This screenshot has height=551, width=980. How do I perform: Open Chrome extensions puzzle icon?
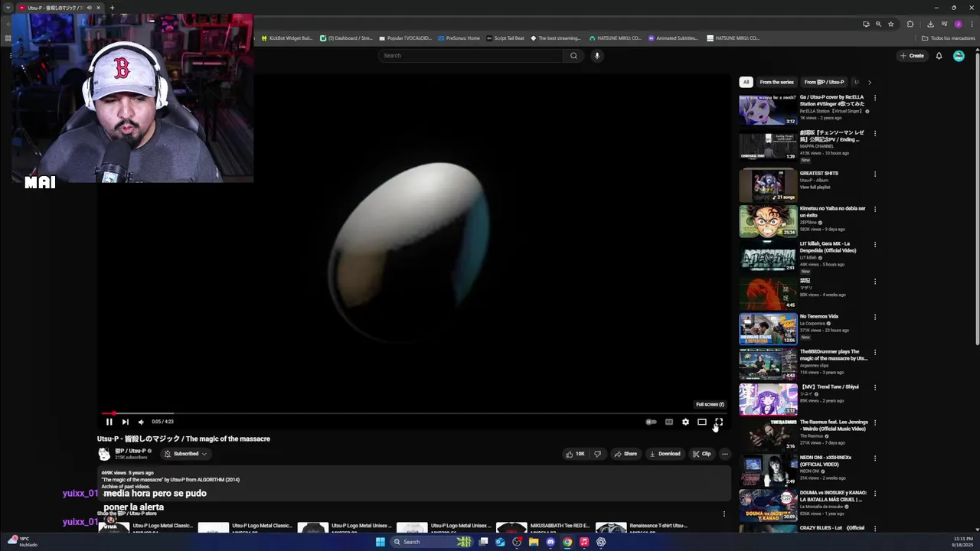click(x=910, y=24)
